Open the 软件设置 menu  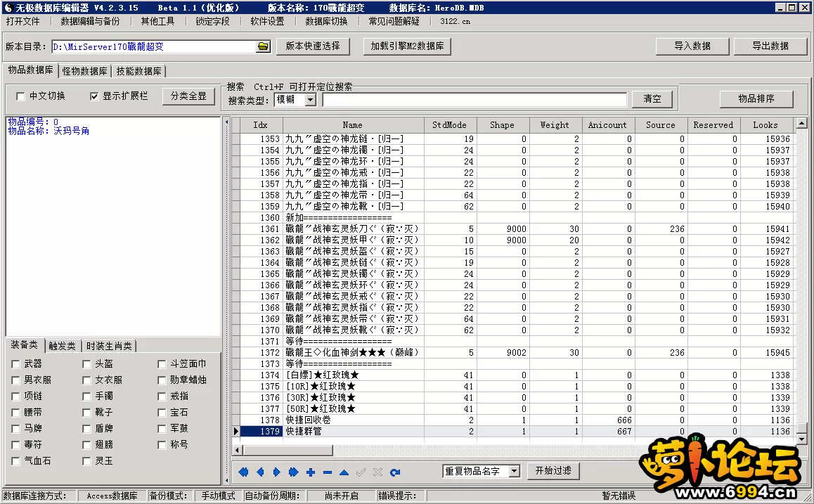click(x=267, y=21)
